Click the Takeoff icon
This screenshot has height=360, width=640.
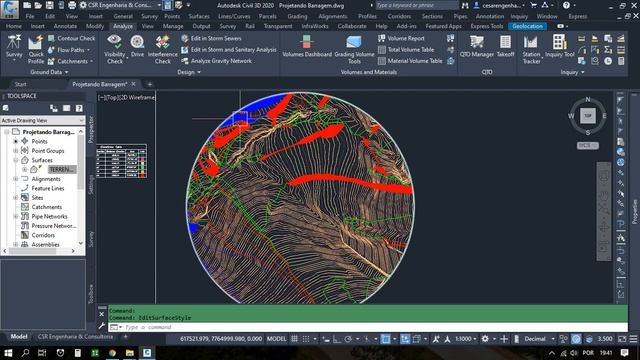[505, 46]
